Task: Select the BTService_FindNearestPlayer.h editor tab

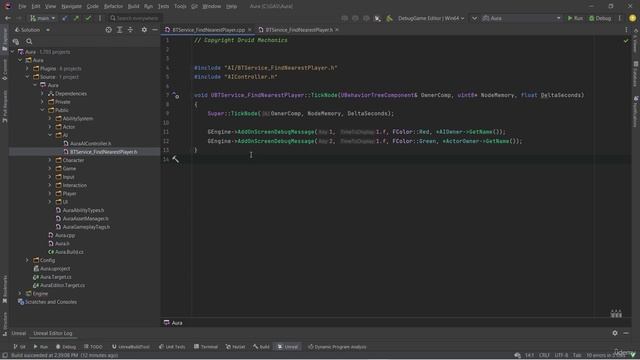Action: (299, 30)
